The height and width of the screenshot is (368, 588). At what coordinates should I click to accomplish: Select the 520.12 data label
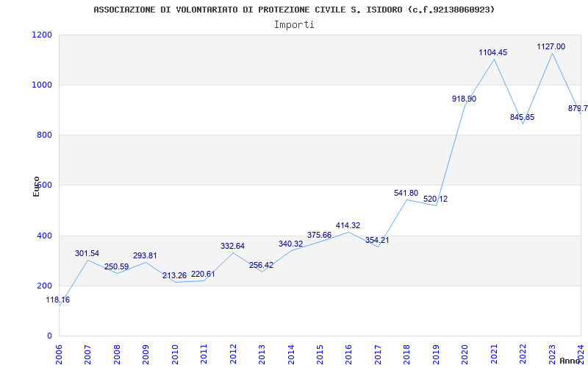tap(435, 199)
